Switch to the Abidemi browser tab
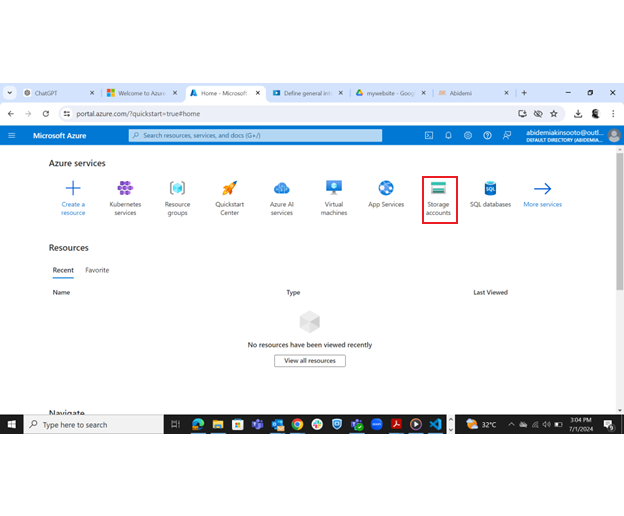The width and height of the screenshot is (624, 516). tap(473, 93)
